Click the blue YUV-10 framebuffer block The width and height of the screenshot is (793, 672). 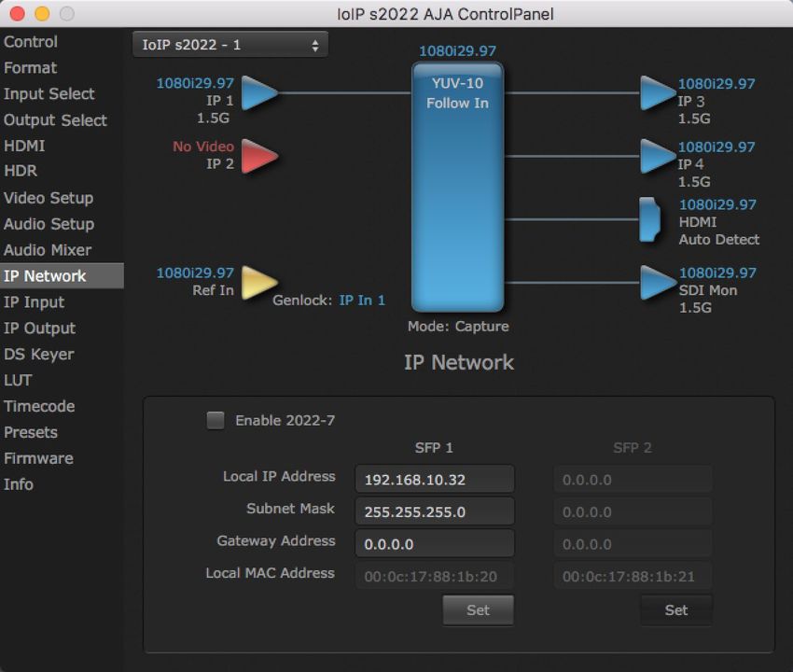click(458, 188)
